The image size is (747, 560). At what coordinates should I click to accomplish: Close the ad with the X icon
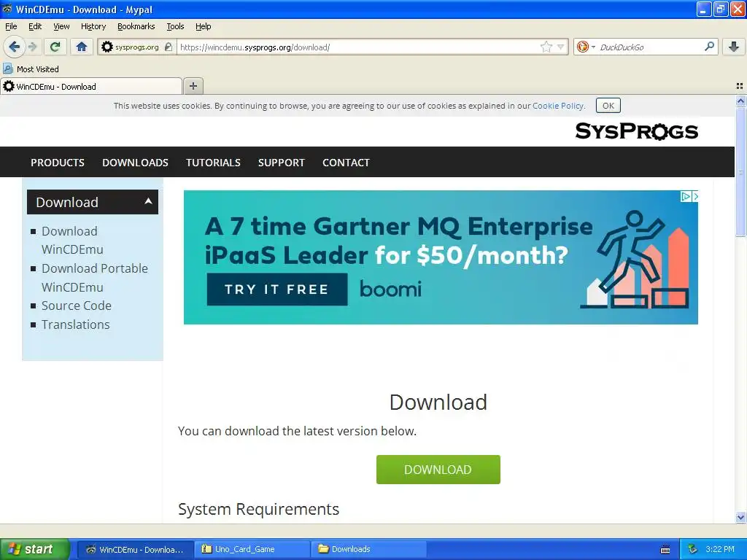point(695,196)
